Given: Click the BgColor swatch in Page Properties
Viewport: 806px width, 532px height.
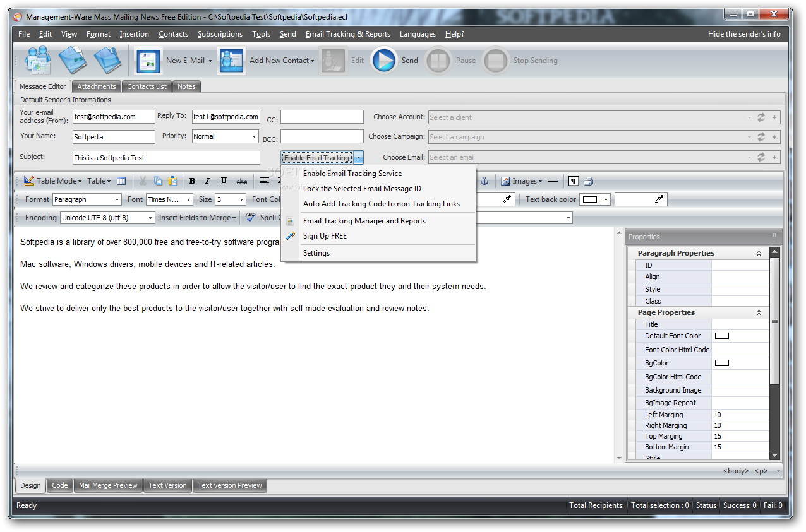Looking at the screenshot, I should tap(721, 363).
